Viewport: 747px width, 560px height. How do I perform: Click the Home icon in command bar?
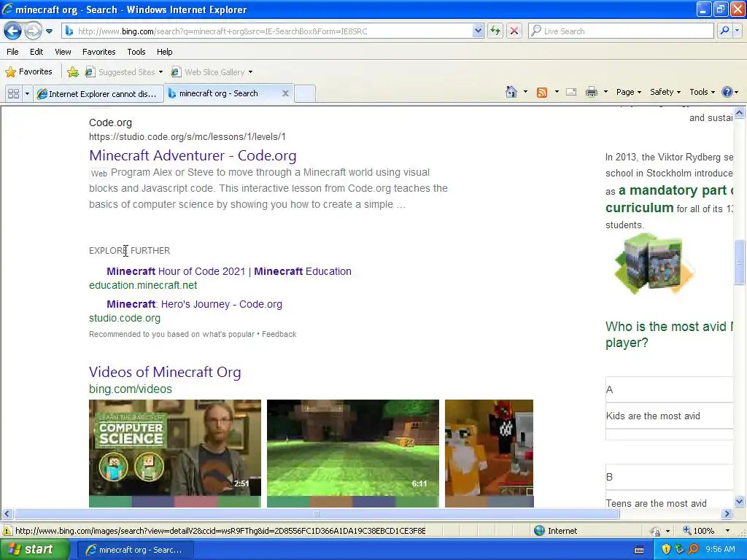click(x=511, y=92)
